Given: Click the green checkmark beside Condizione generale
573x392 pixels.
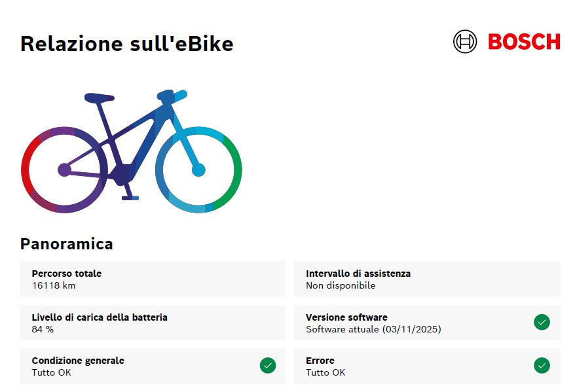Looking at the screenshot, I should click(x=267, y=366).
